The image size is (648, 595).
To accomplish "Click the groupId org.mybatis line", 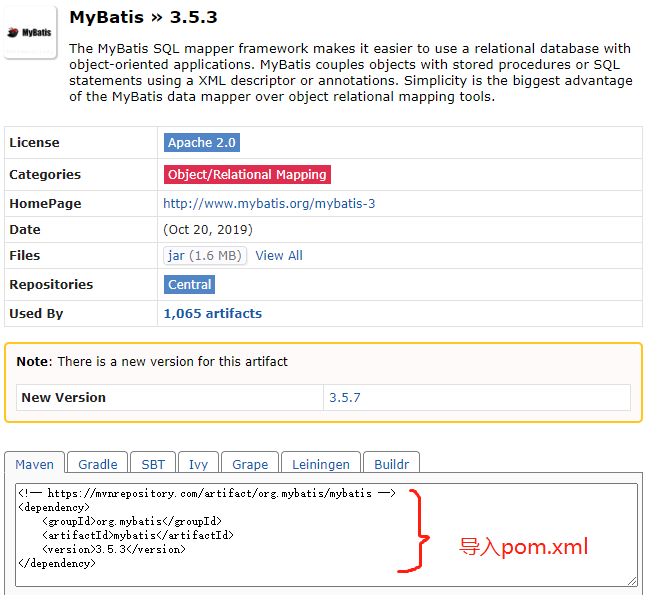I will tap(132, 521).
